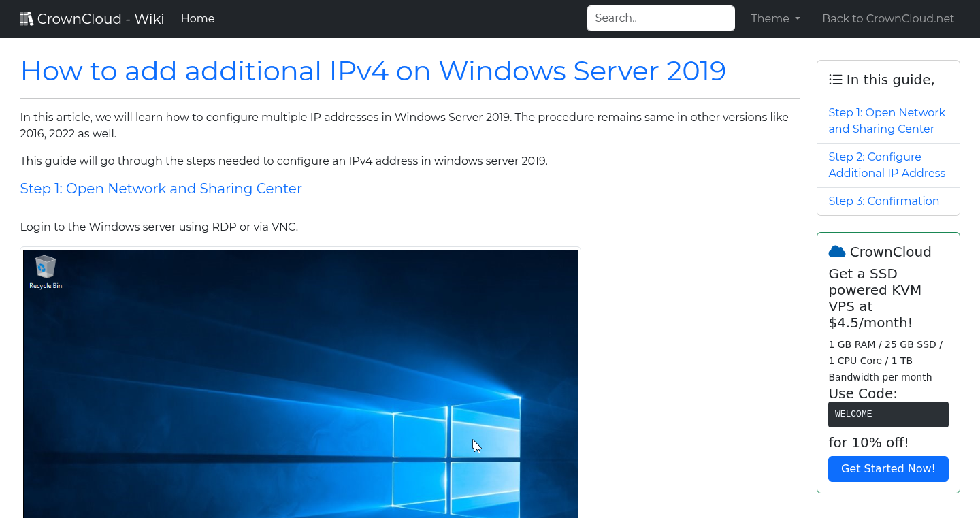Screen dimensions: 980x518
Task: Click the cloud icon next to CrownCloud
Action: point(836,250)
